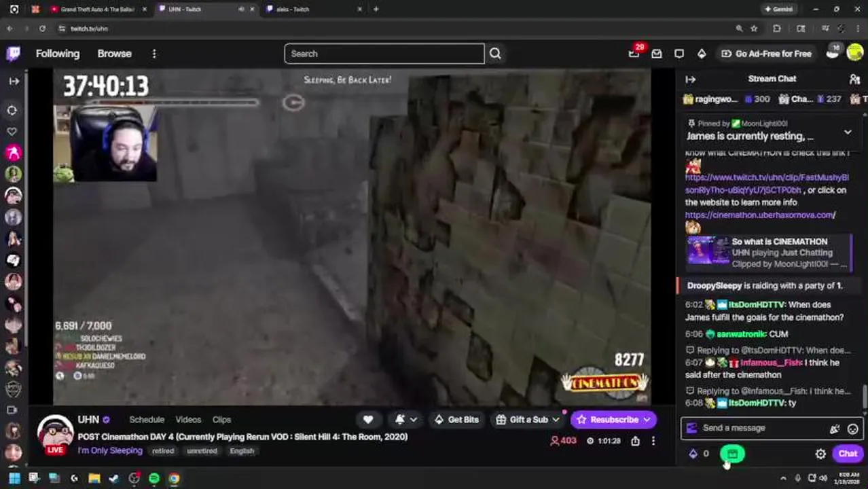Viewport: 868px width, 489px height.
Task: Claim the green channel points bonus chest
Action: pyautogui.click(x=732, y=454)
